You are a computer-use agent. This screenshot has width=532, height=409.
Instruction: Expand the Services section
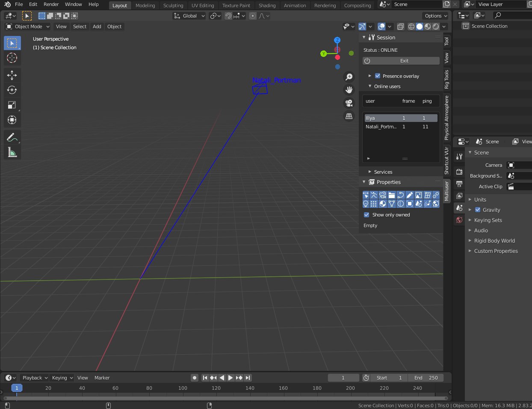(x=383, y=172)
